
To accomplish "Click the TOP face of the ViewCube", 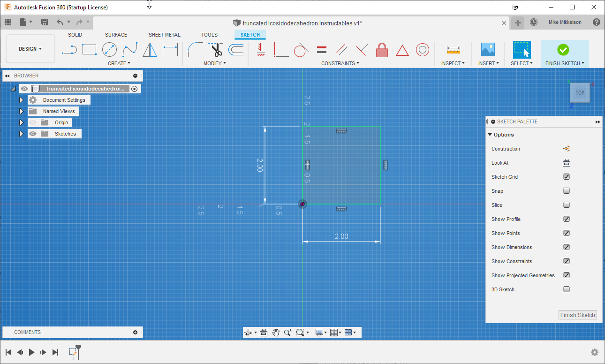I will (580, 92).
